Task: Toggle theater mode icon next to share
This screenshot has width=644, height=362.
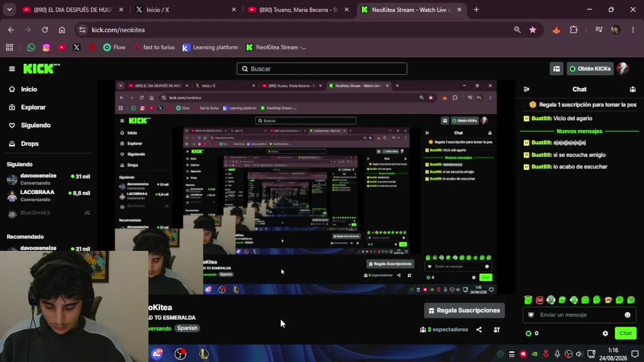Action: [x=497, y=330]
